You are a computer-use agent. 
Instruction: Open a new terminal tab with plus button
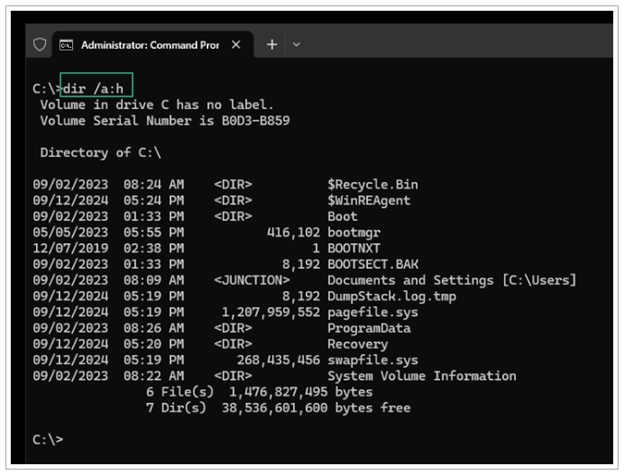click(x=272, y=45)
